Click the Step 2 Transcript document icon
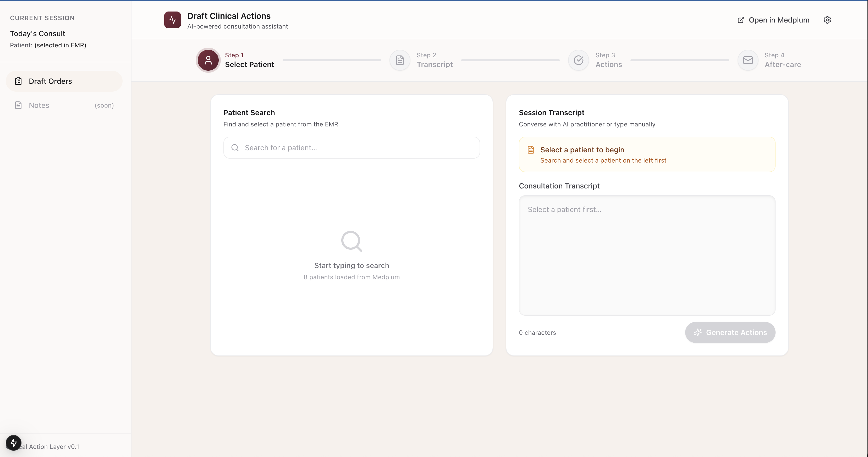 pos(400,60)
